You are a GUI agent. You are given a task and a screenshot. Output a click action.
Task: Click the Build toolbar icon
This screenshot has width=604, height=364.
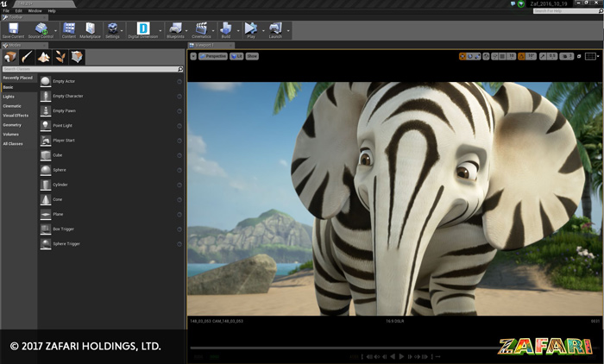click(226, 28)
